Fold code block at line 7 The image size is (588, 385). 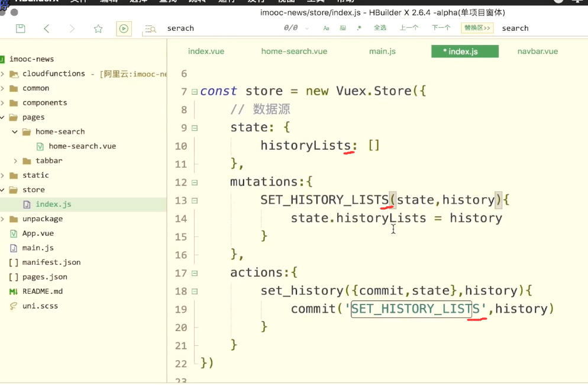(x=195, y=92)
